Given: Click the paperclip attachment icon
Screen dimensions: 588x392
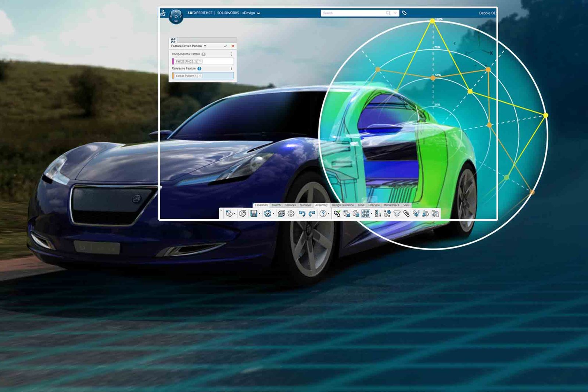Looking at the screenshot, I should coord(406,214).
